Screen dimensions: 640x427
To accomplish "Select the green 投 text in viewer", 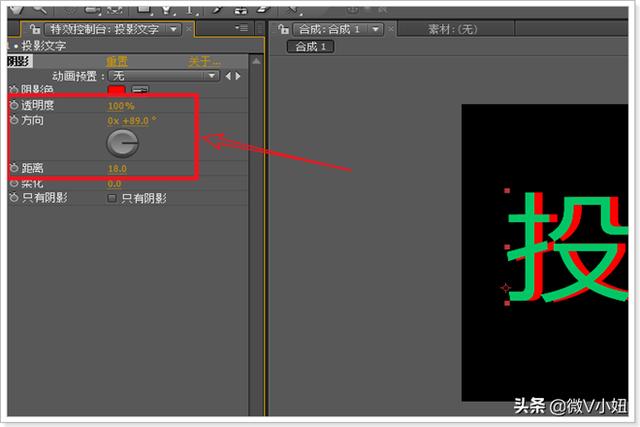I will (x=567, y=247).
